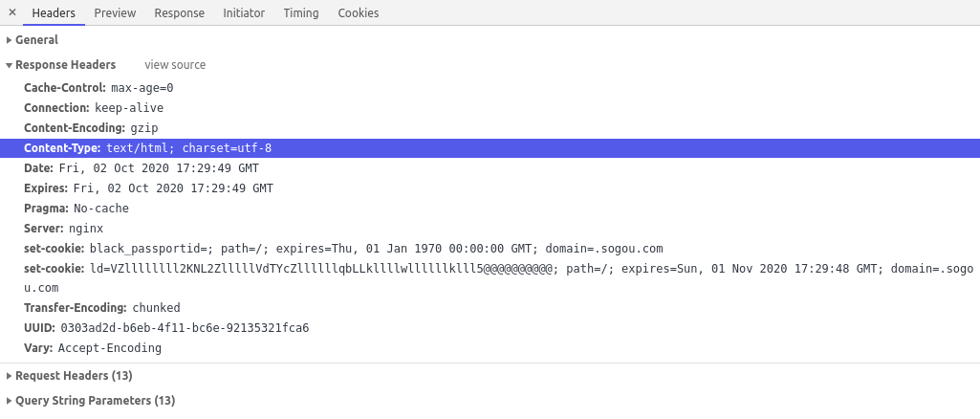This screenshot has height=419, width=980.
Task: Open the Timing tab
Action: point(300,12)
